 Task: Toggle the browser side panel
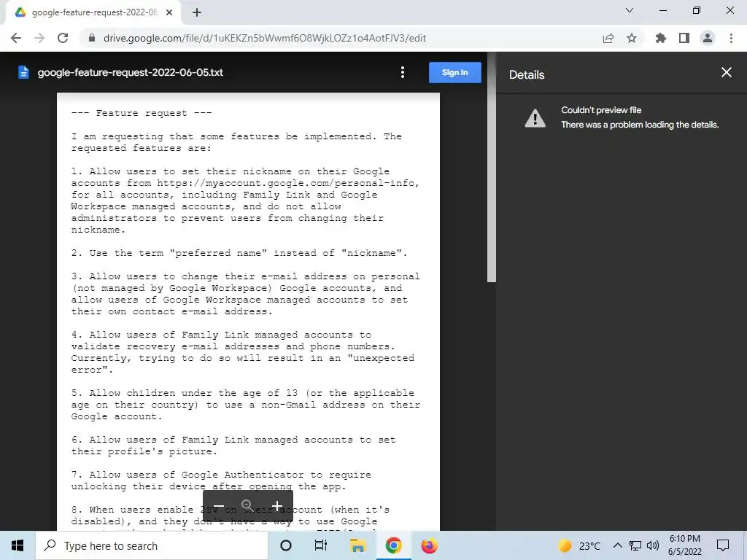pos(684,38)
